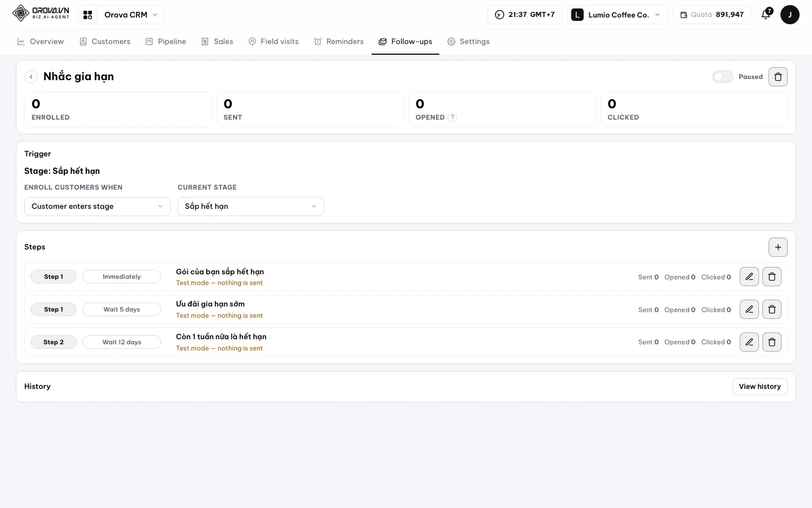The height and width of the screenshot is (508, 812).
Task: Click the View history button
Action: tap(760, 387)
